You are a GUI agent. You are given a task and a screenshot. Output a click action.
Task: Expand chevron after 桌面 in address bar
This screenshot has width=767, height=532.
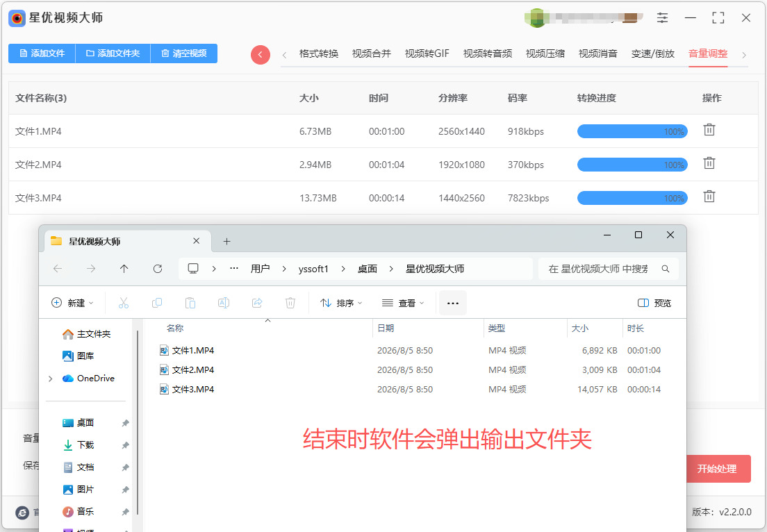[x=391, y=269]
